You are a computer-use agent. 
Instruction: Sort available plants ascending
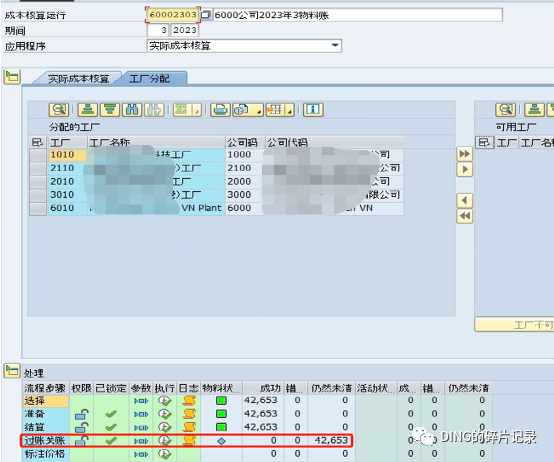pos(534,110)
